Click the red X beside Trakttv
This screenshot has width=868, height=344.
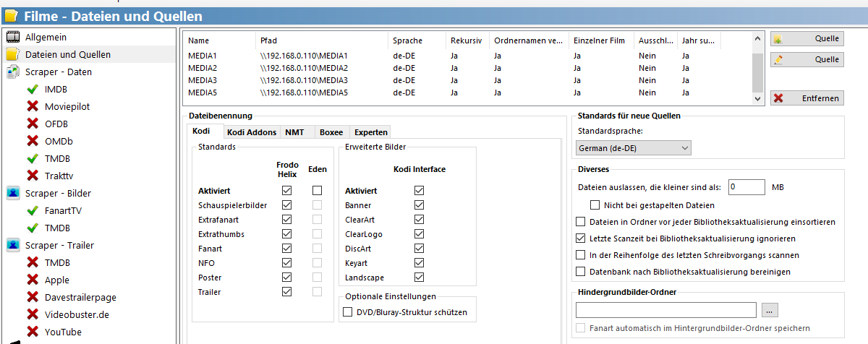33,176
